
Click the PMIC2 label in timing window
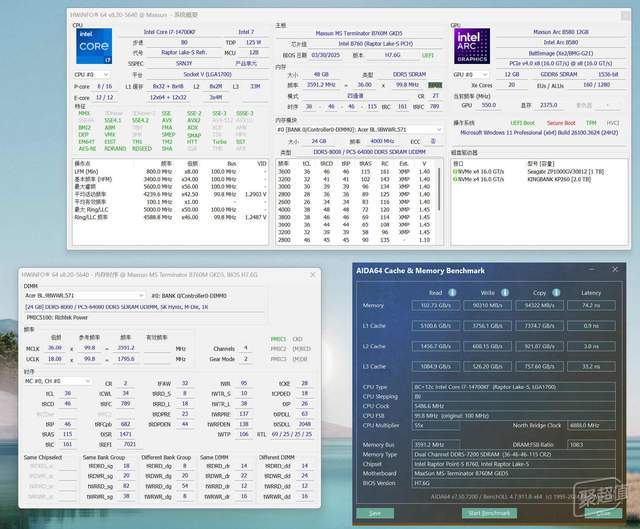click(x=278, y=349)
